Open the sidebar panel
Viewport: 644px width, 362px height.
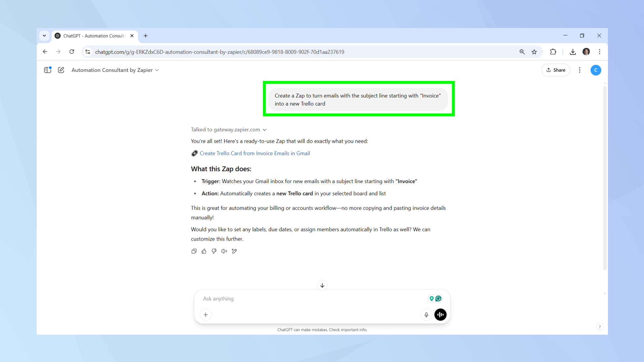48,70
